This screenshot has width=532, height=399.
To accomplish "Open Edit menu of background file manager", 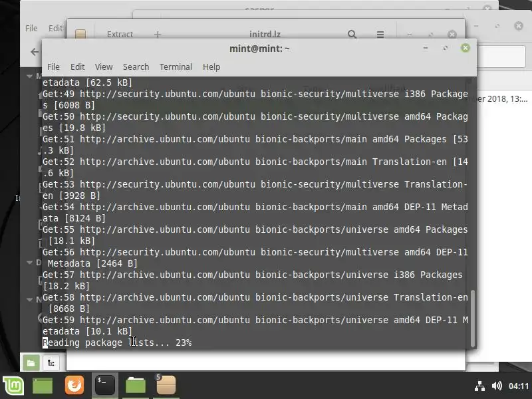I will pyautogui.click(x=55, y=28).
